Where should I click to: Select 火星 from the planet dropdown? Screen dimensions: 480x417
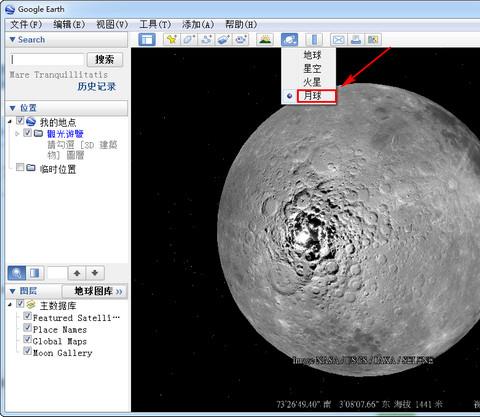[312, 82]
